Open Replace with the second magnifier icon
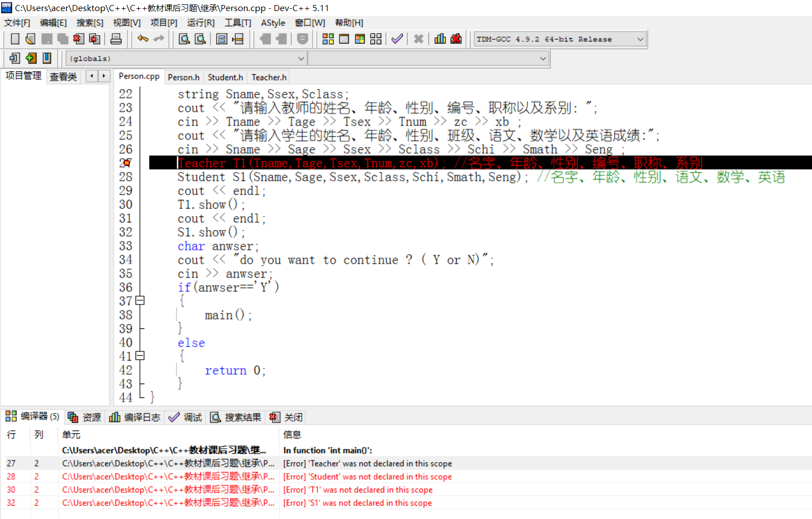The image size is (812, 519). click(200, 39)
